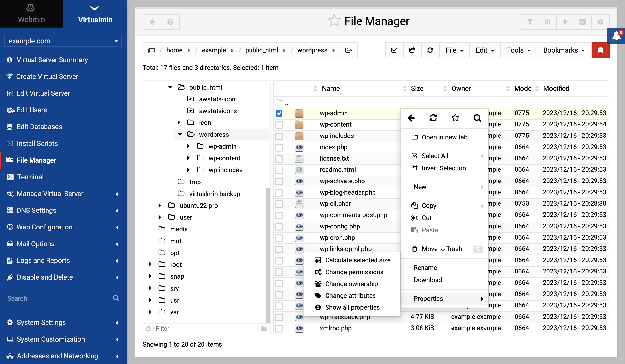Screen dimensions: 625x364
Task: Choose Calculate selected size option
Action: (x=352, y=260)
